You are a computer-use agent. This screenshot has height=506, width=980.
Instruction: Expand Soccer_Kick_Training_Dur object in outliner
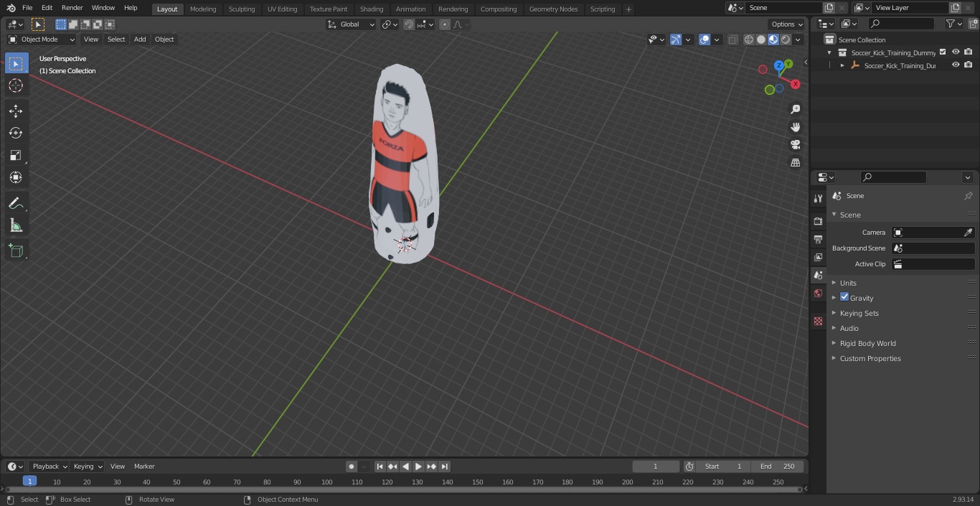click(842, 65)
